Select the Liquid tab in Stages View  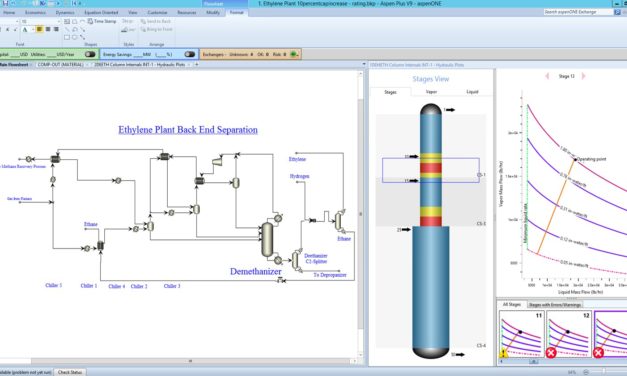472,92
